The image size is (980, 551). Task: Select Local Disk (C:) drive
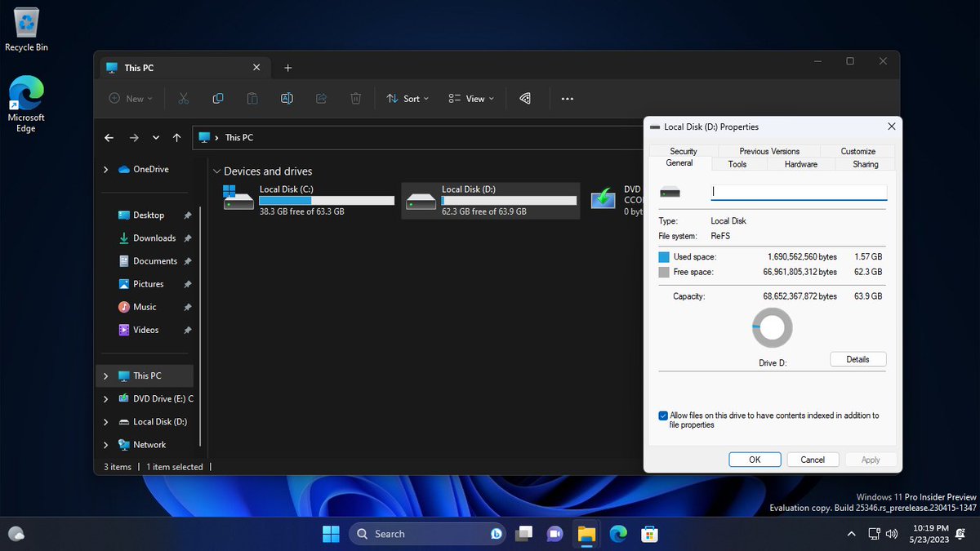pos(309,200)
